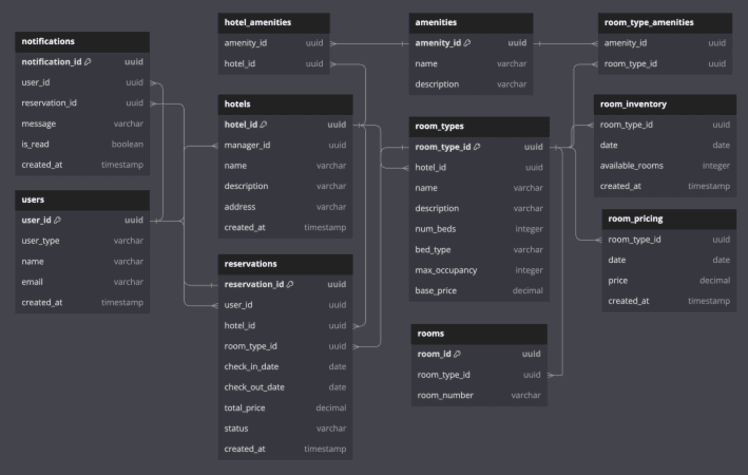Click room_type_id field in reservations table
This screenshot has width=748, height=475.
[285, 346]
